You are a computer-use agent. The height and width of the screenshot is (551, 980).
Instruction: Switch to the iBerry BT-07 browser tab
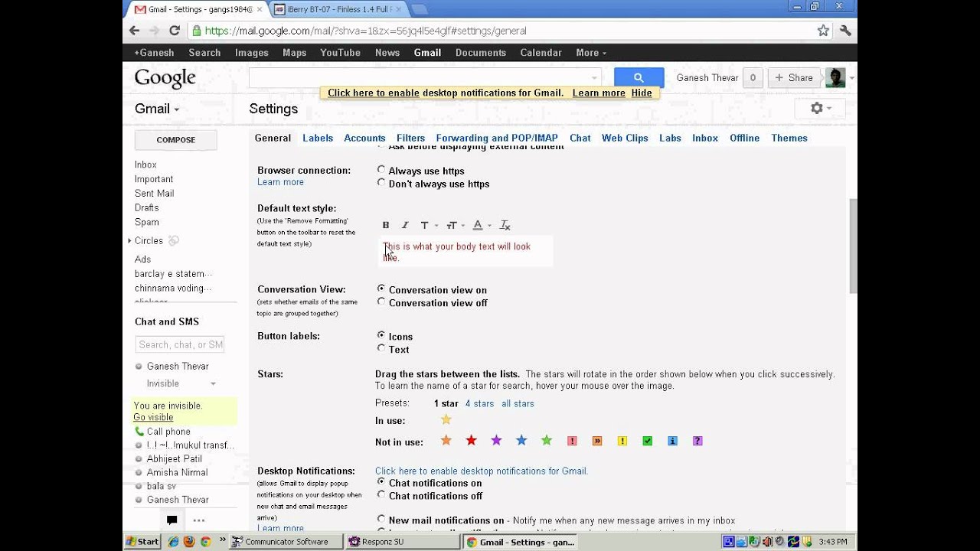[x=338, y=9]
